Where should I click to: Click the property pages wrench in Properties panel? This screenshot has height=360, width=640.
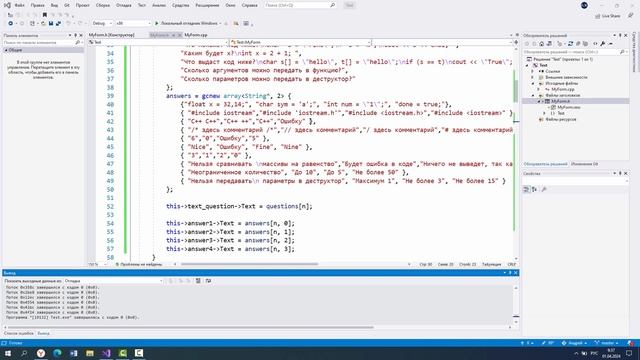click(x=544, y=189)
